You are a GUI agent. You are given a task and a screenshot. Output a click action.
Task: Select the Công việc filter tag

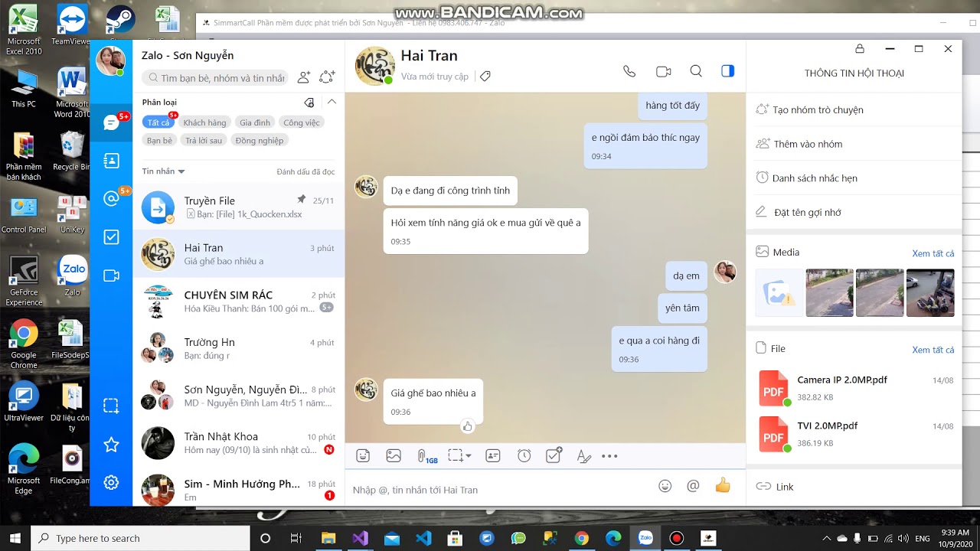[x=302, y=122]
